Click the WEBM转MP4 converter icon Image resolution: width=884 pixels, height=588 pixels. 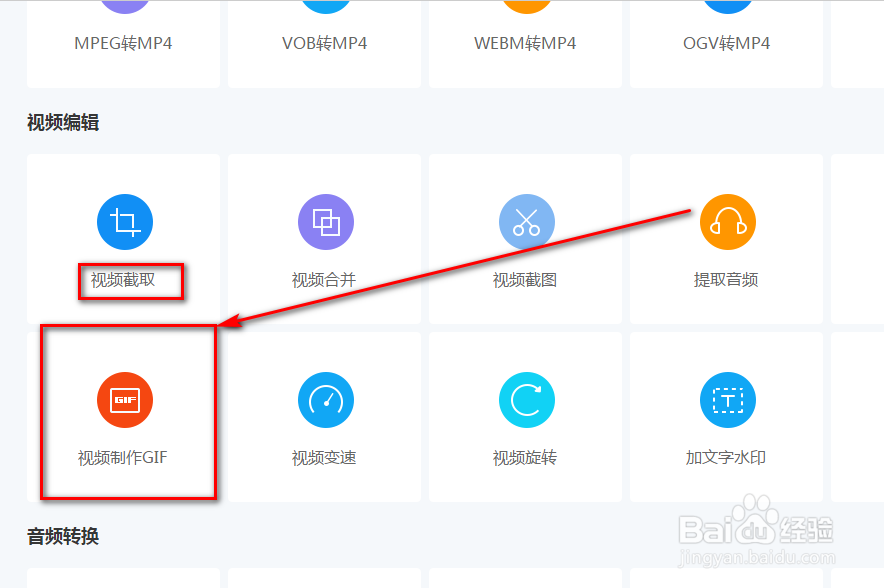pyautogui.click(x=526, y=5)
